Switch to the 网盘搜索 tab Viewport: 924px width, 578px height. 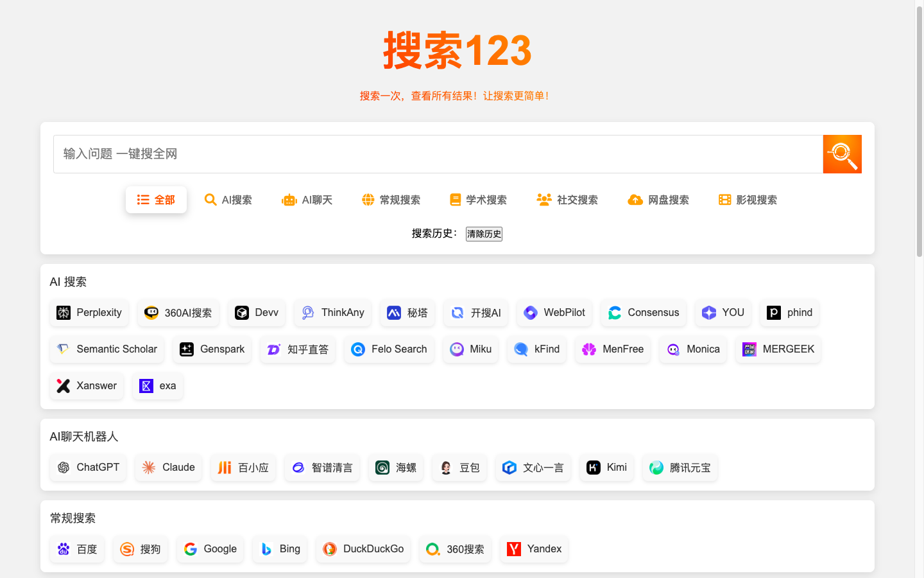(x=658, y=200)
